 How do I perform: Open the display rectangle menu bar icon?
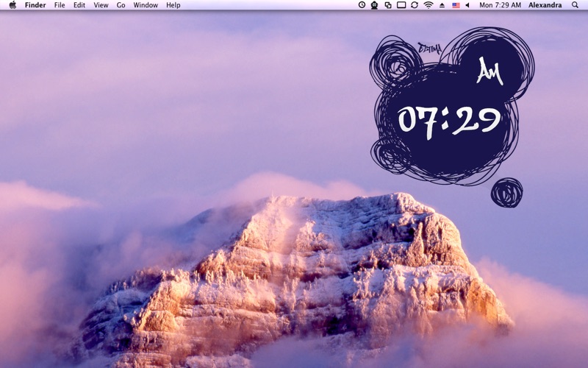pyautogui.click(x=401, y=5)
